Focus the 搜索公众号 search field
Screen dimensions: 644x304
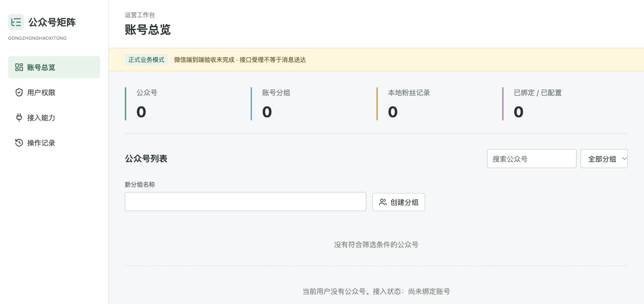pos(531,159)
